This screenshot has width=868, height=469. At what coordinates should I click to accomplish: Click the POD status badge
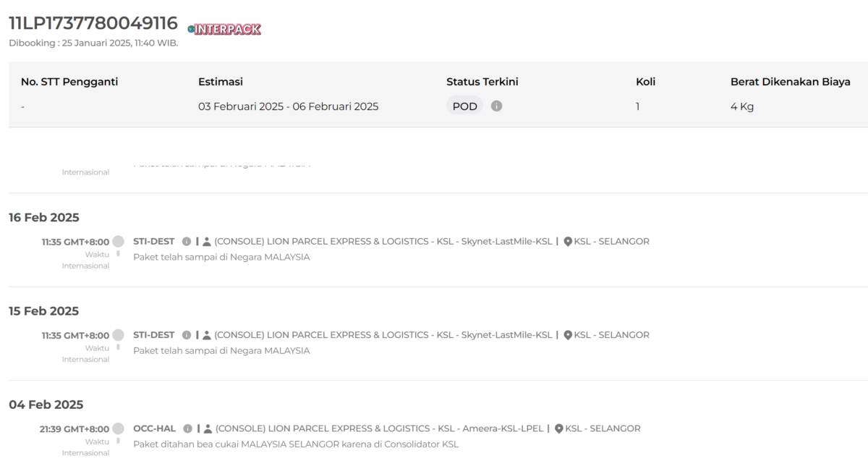tap(464, 106)
